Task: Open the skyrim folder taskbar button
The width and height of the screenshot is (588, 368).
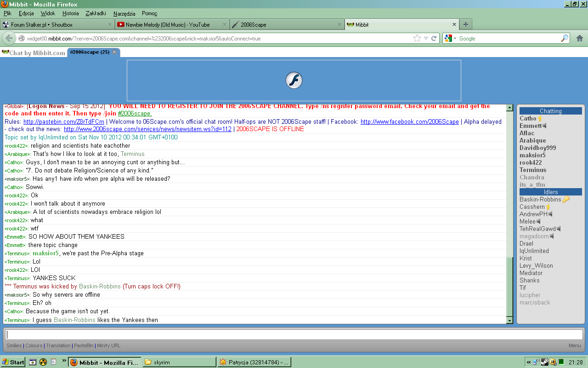Action: click(x=179, y=362)
